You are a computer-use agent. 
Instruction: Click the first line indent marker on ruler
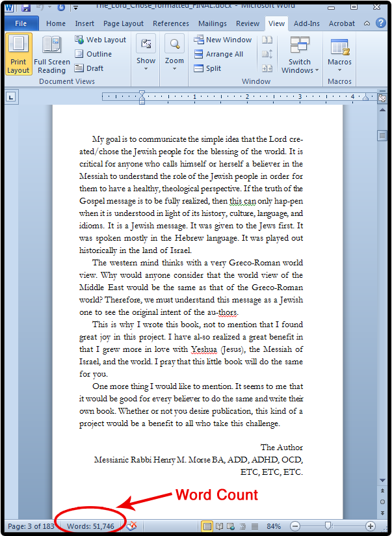tap(142, 94)
